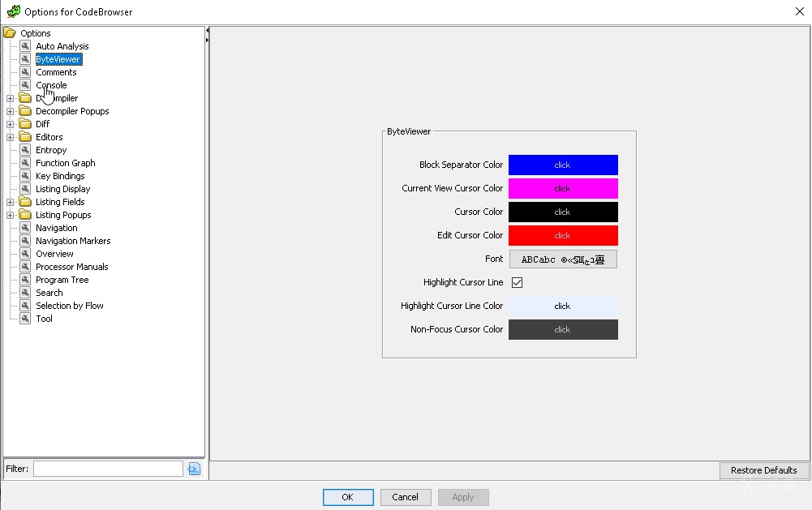This screenshot has height=510, width=812.
Task: Click the Search options icon
Action: click(x=25, y=292)
